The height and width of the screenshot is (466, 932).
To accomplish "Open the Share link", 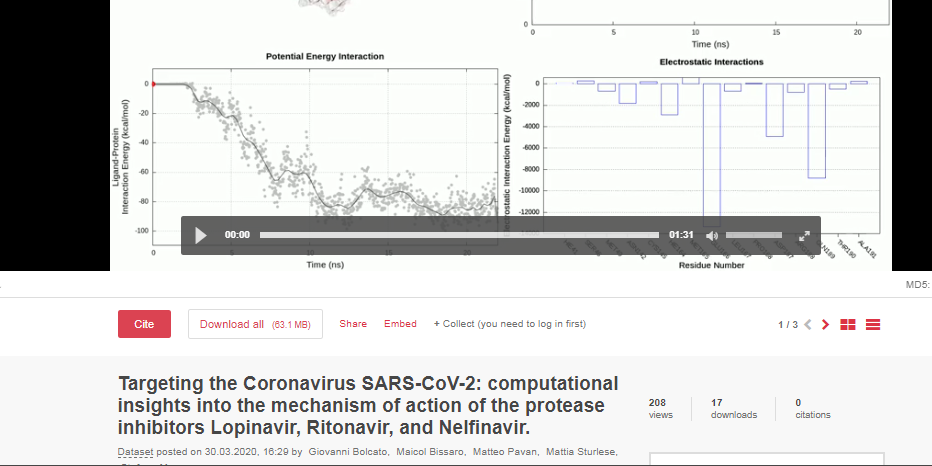I will pyautogui.click(x=353, y=324).
